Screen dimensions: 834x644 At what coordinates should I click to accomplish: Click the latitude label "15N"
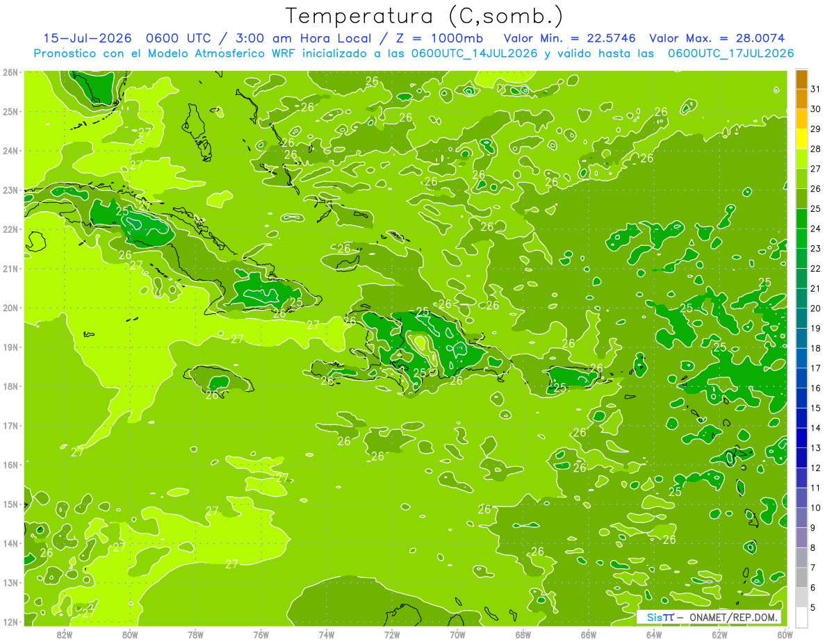pyautogui.click(x=10, y=504)
